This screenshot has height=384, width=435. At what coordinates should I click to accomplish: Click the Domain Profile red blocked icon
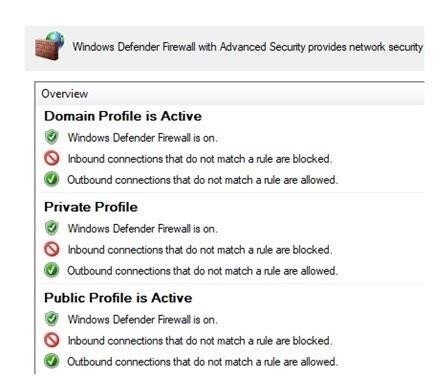pyautogui.click(x=52, y=158)
